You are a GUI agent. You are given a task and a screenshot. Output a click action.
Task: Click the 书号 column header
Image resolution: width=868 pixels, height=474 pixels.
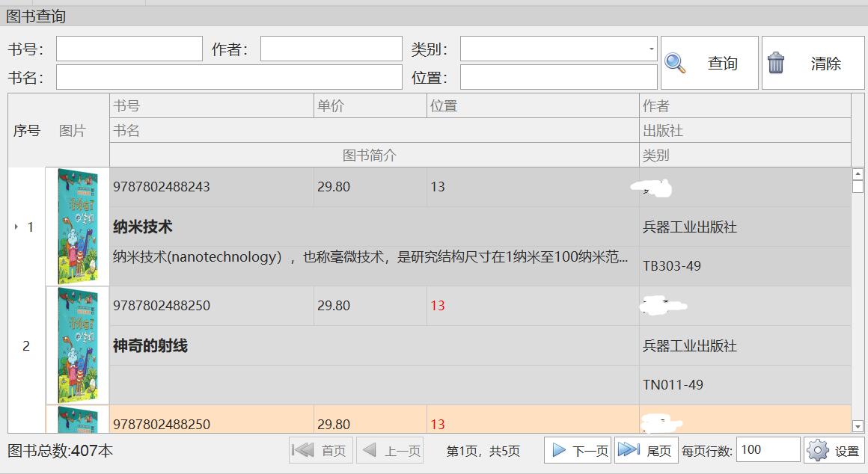(x=212, y=105)
